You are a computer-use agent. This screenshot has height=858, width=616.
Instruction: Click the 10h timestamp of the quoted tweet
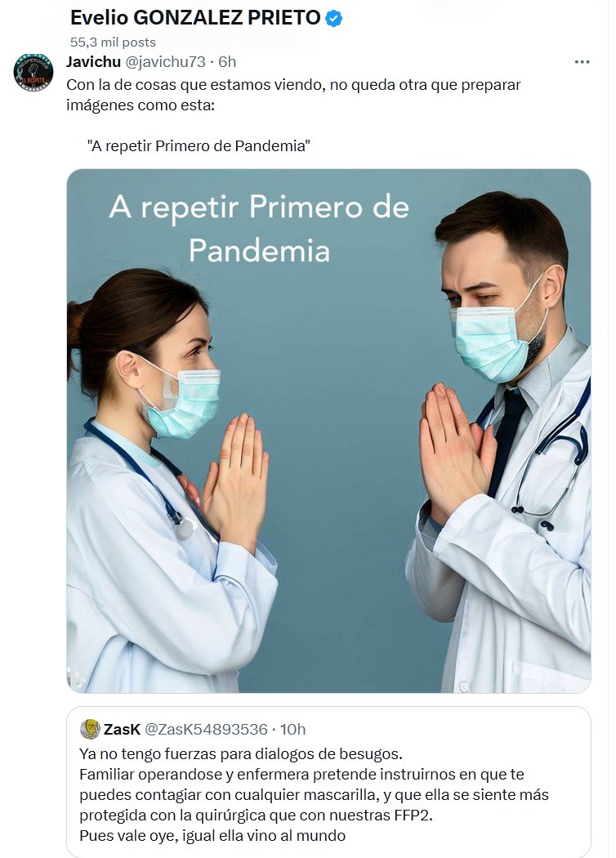click(x=292, y=730)
